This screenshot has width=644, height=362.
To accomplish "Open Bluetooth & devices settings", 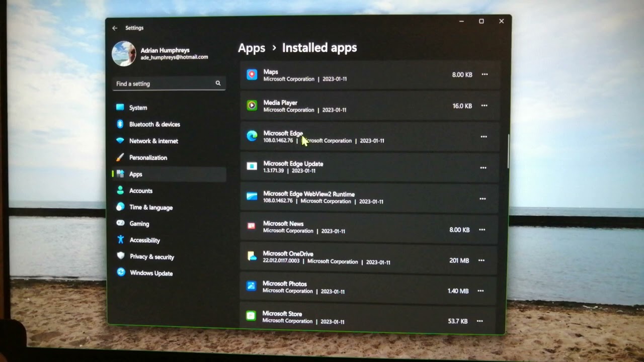I will (169, 124).
